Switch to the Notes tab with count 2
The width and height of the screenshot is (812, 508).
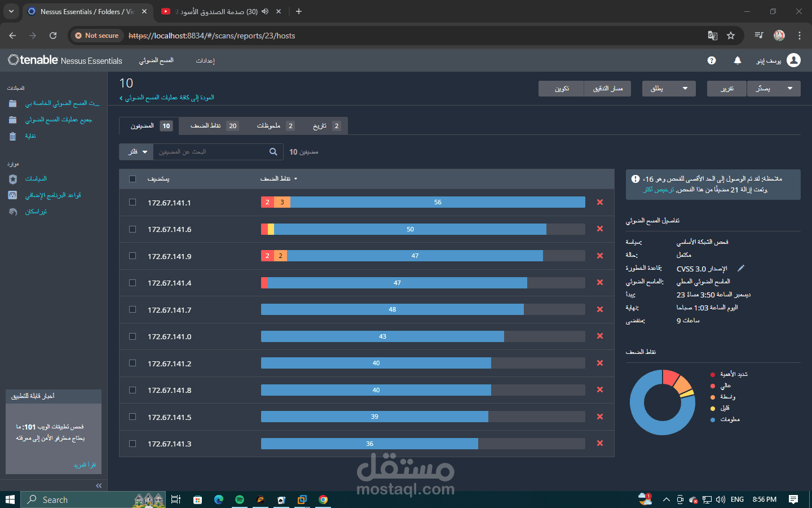(275, 126)
